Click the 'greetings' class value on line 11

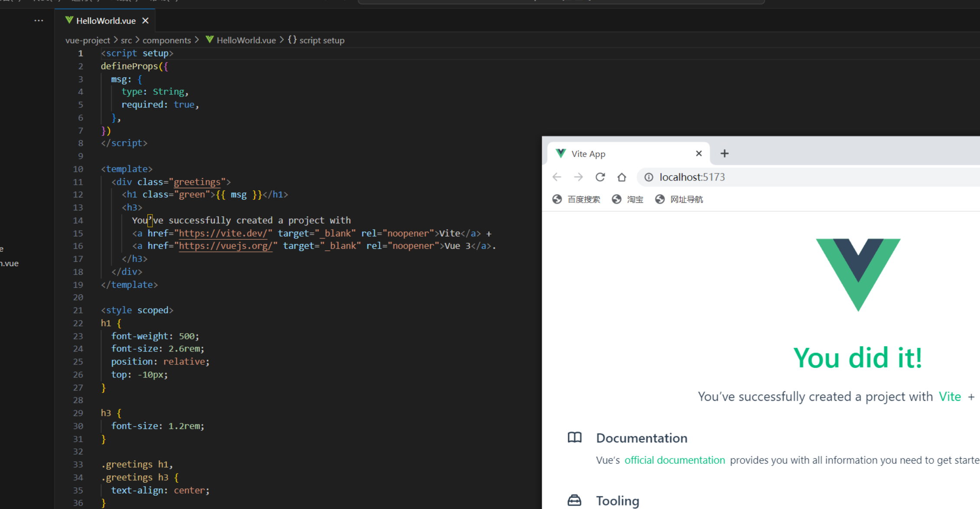coord(197,182)
